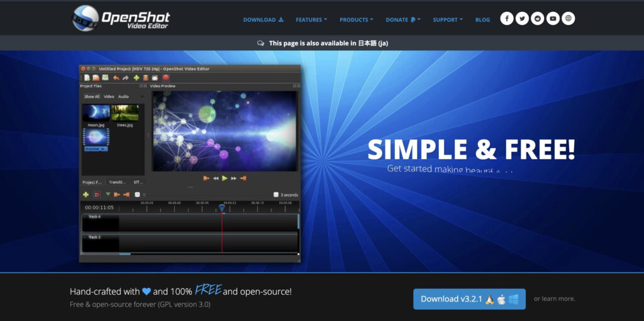Click the globe language icon

(569, 18)
